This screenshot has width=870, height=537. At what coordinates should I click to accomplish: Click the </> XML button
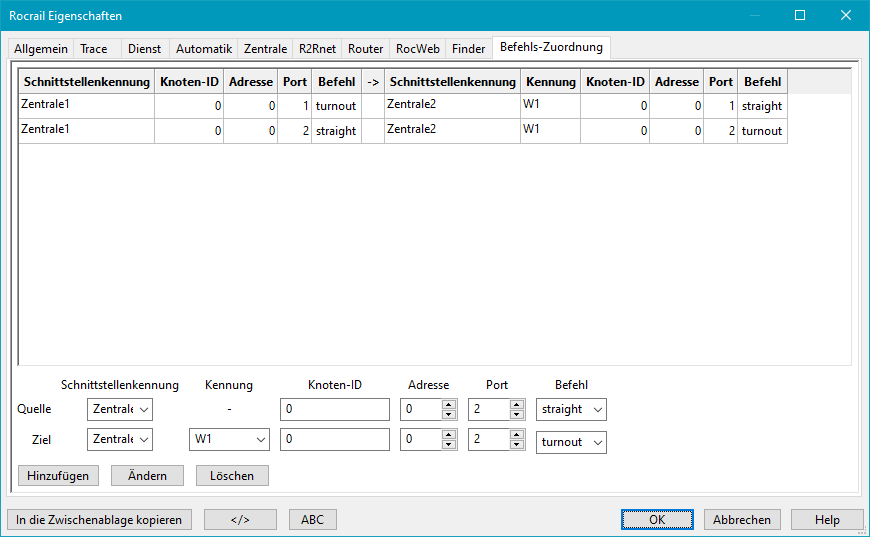240,519
